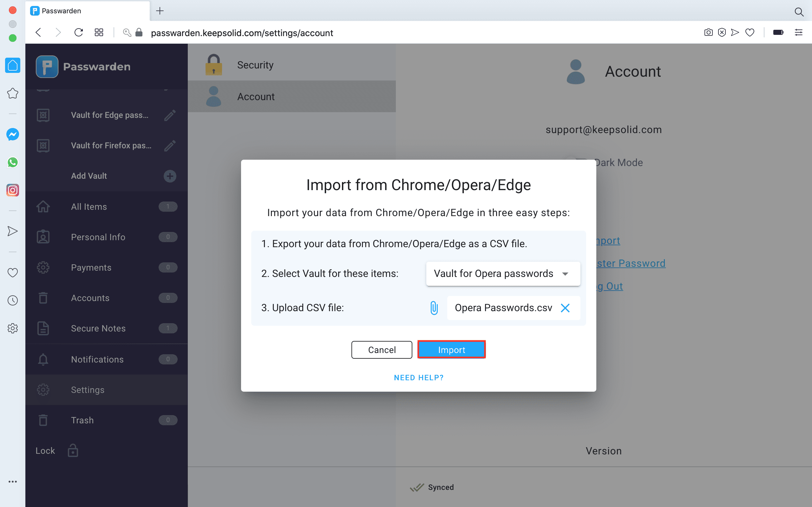812x507 pixels.
Task: Click the address bar URL field
Action: [x=242, y=33]
